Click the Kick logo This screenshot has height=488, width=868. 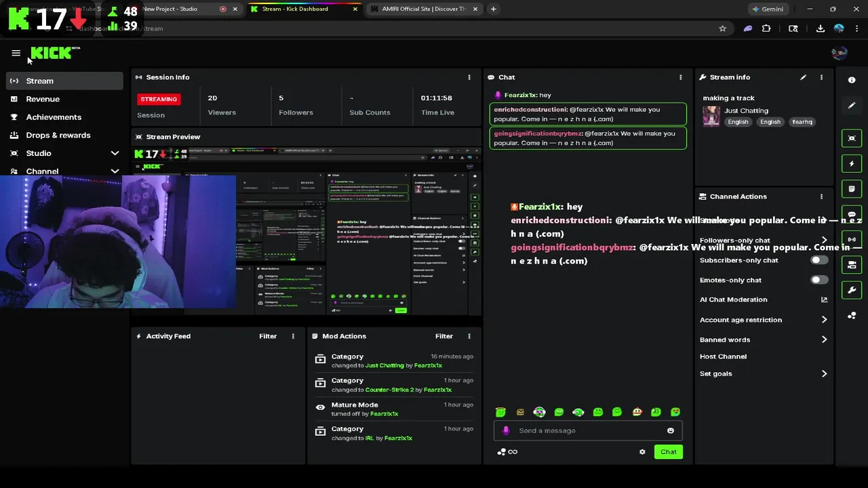click(x=54, y=53)
